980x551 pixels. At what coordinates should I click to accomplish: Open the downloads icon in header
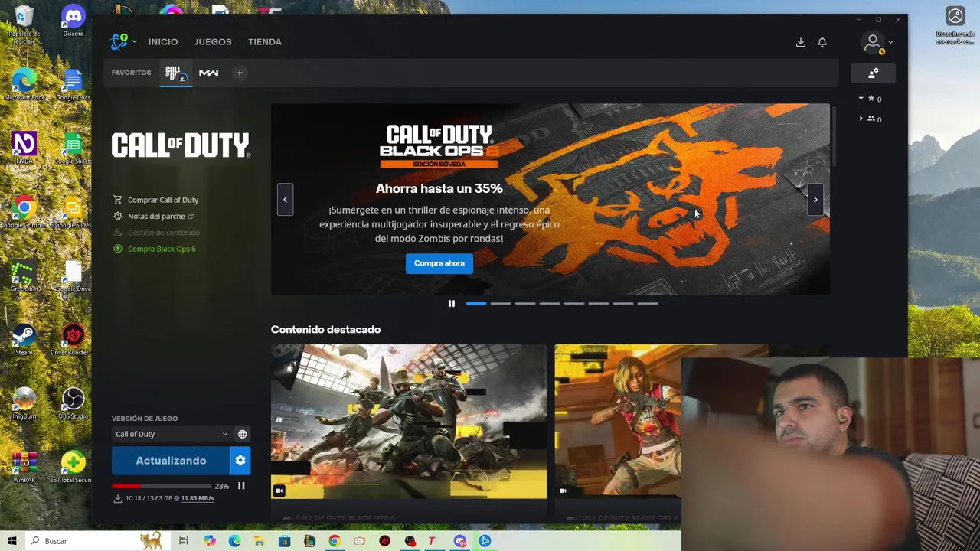tap(800, 43)
